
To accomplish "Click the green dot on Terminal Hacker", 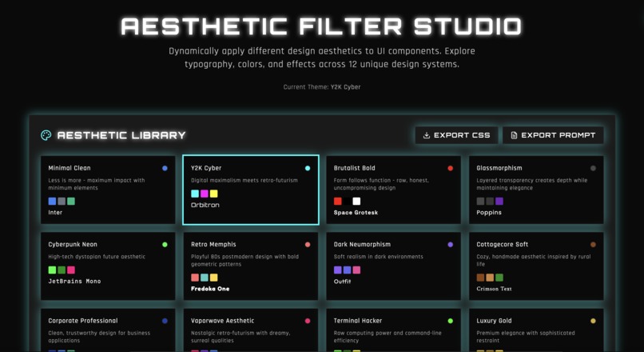I will pos(451,321).
